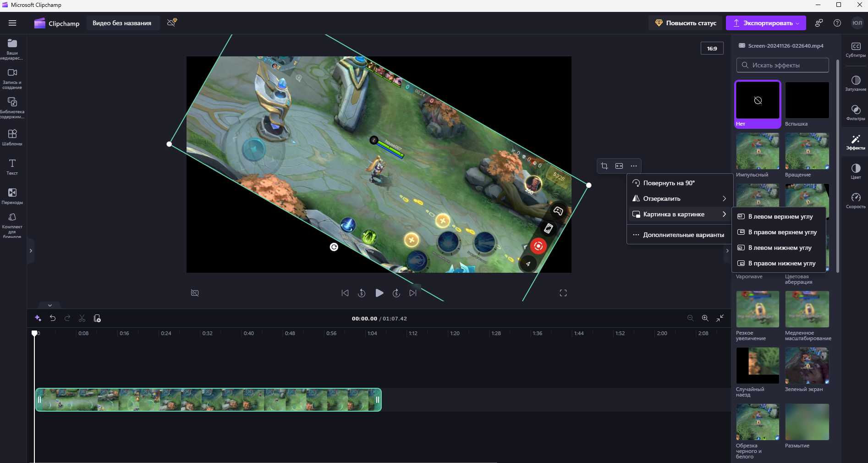Open the Text panel in left sidebar
Viewport: 868px width, 463px height.
pos(12,167)
